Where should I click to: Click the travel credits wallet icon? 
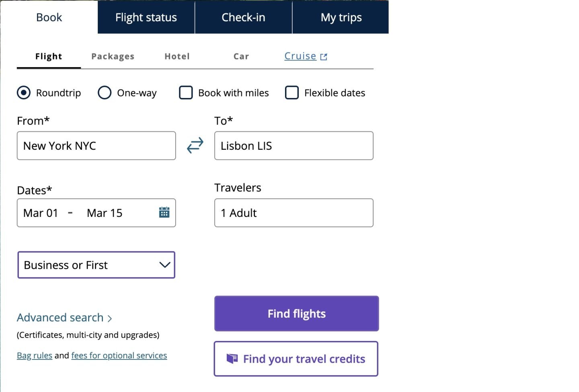point(232,358)
